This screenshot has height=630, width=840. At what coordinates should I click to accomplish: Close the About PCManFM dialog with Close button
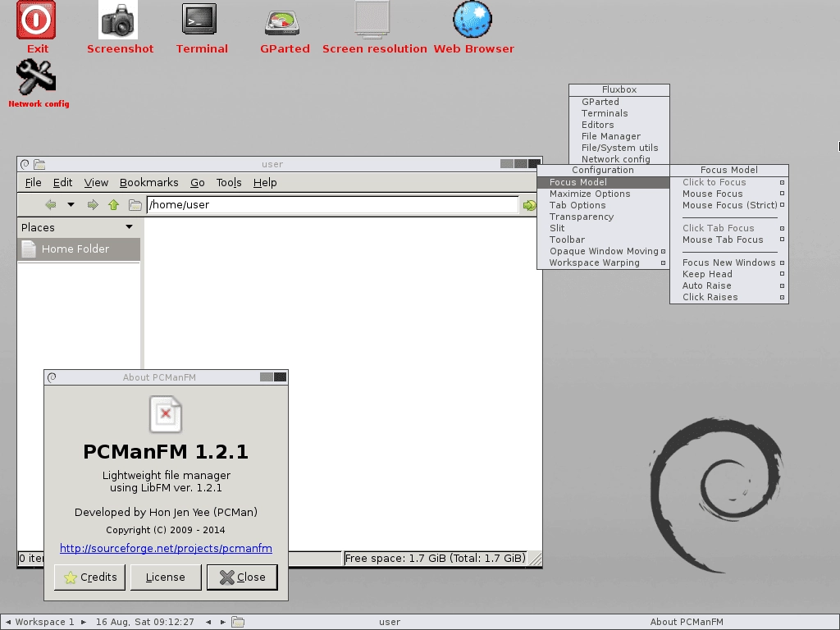tap(242, 577)
